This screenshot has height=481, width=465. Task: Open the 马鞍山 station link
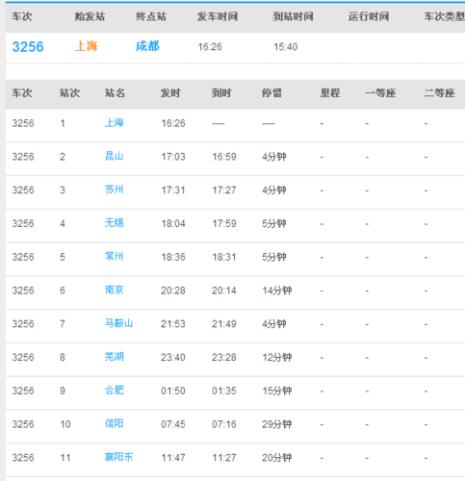tap(119, 323)
